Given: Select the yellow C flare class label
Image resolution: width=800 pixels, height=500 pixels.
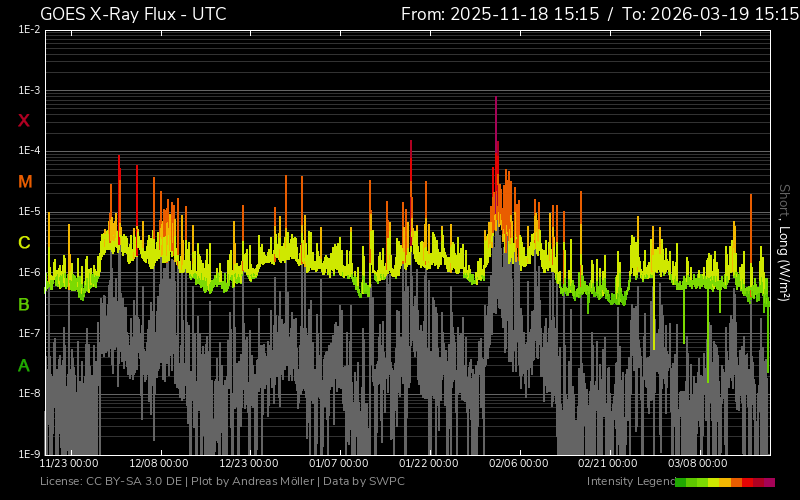Looking at the screenshot, I should click(24, 242).
